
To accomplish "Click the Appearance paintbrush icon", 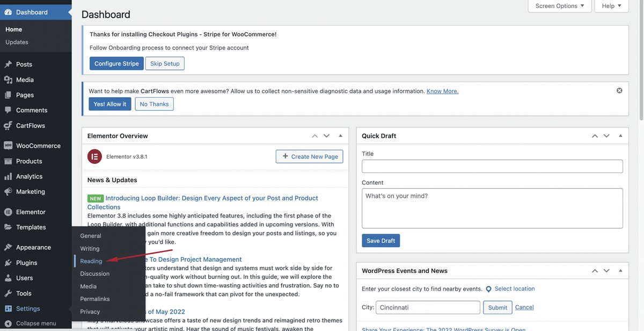I will [x=8, y=247].
